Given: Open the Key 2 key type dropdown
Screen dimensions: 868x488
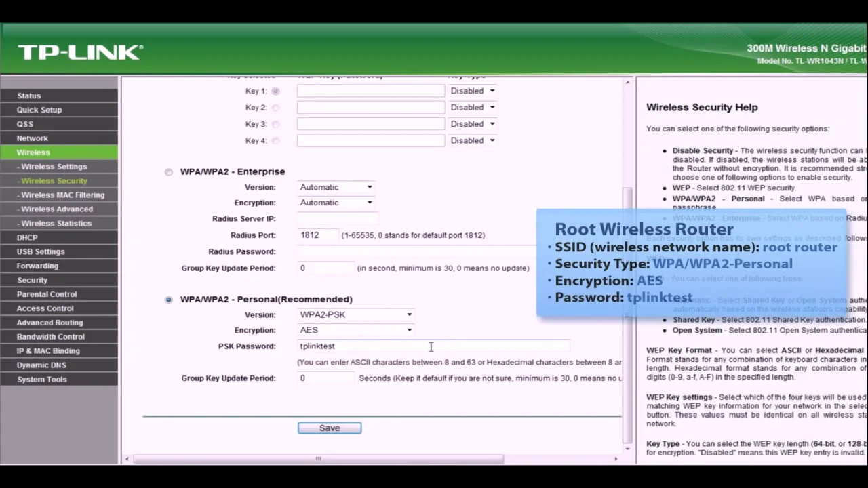Looking at the screenshot, I should tap(473, 107).
